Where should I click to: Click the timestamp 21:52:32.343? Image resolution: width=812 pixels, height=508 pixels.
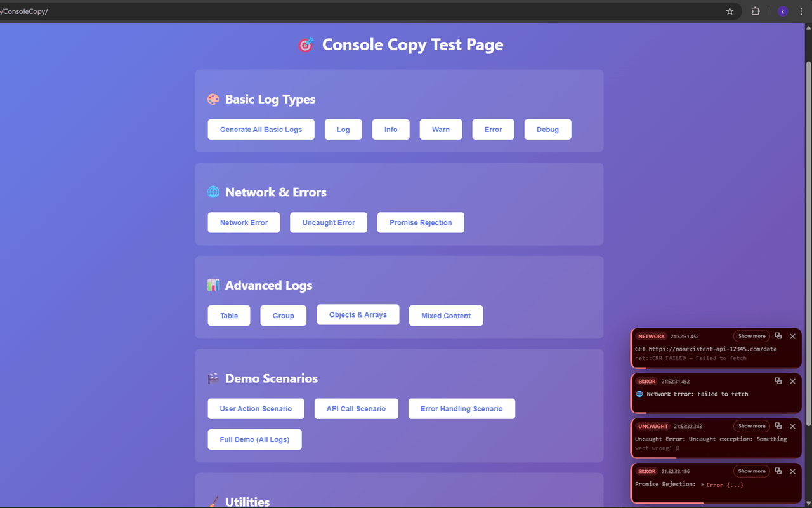click(688, 427)
